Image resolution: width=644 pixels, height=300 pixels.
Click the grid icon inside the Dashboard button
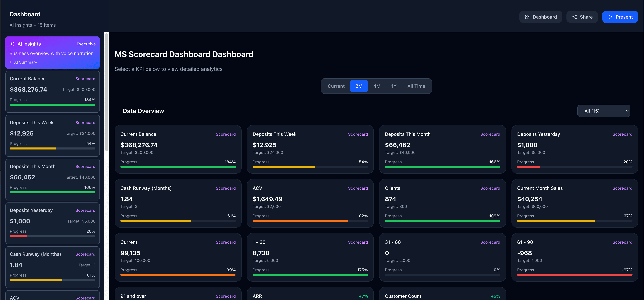click(x=528, y=17)
